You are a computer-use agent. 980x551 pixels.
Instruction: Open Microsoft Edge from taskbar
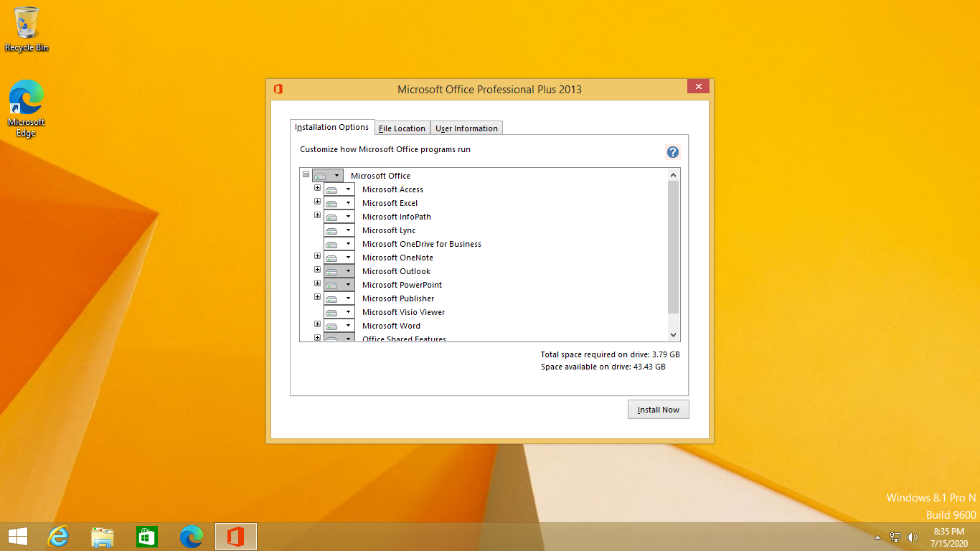pos(191,537)
